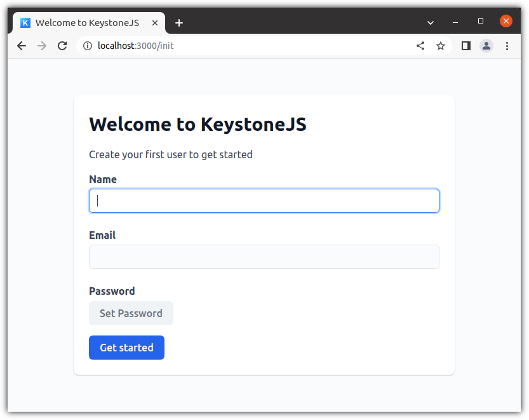Maximize the Chrome window
This screenshot has width=529, height=420.
[x=481, y=21]
